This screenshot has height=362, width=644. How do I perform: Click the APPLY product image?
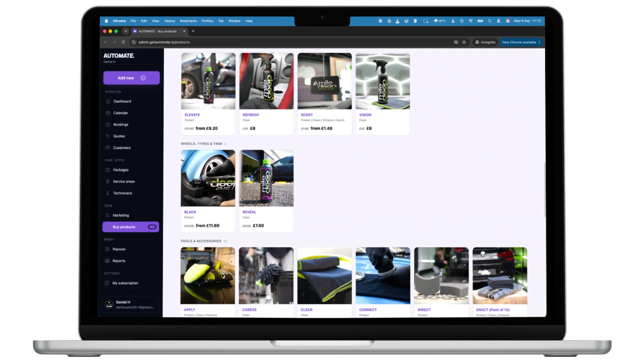(x=208, y=276)
